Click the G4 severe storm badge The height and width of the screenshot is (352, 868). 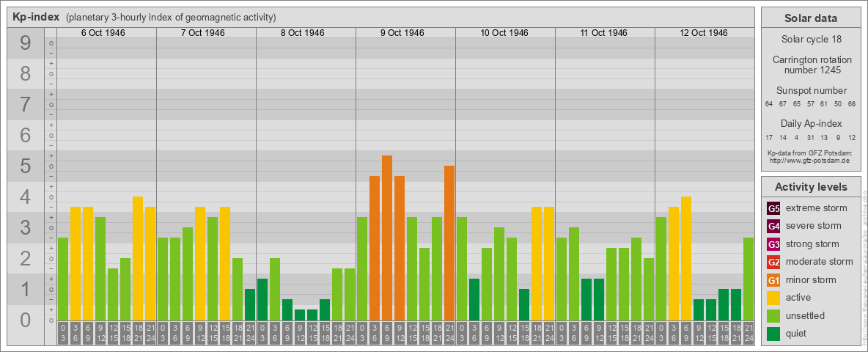[x=773, y=226]
